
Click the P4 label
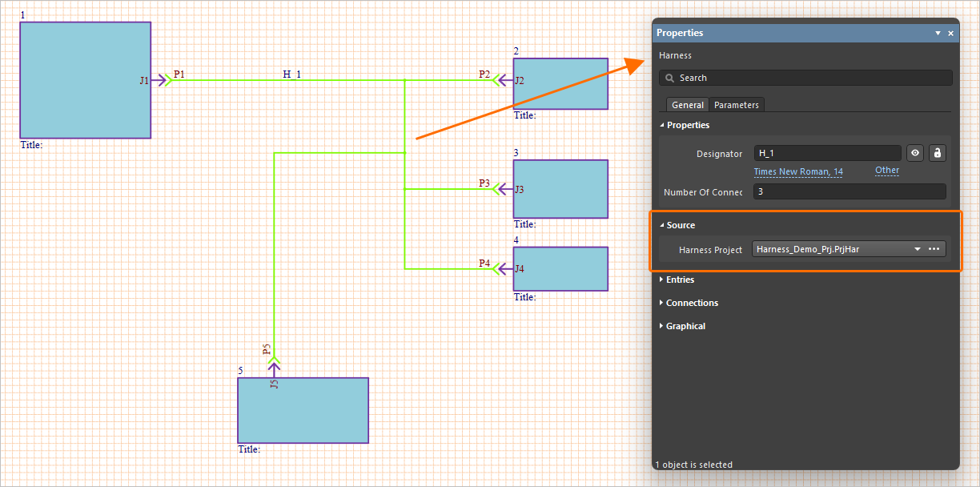(484, 263)
